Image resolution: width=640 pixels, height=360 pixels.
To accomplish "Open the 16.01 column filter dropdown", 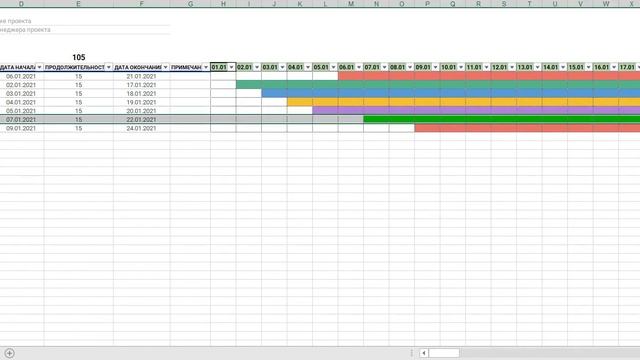I will click(x=614, y=67).
